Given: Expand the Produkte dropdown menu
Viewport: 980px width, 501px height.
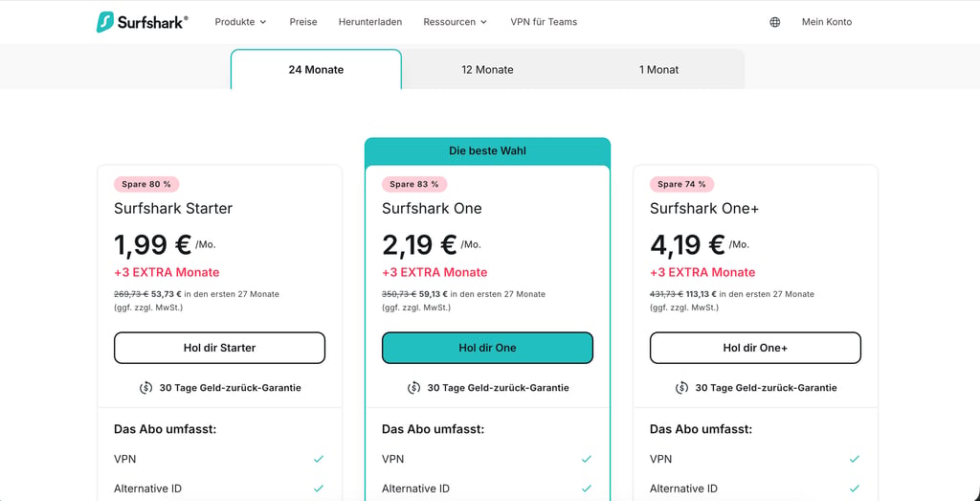Looking at the screenshot, I should [240, 22].
